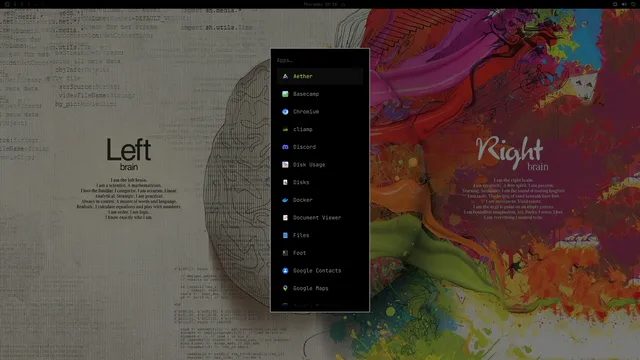
Task: Open the Disks utility
Action: 320,182
